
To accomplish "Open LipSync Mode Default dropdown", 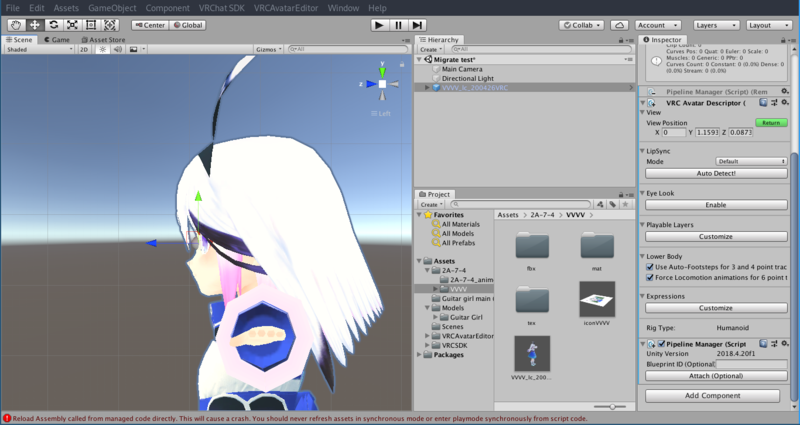I will pos(751,161).
